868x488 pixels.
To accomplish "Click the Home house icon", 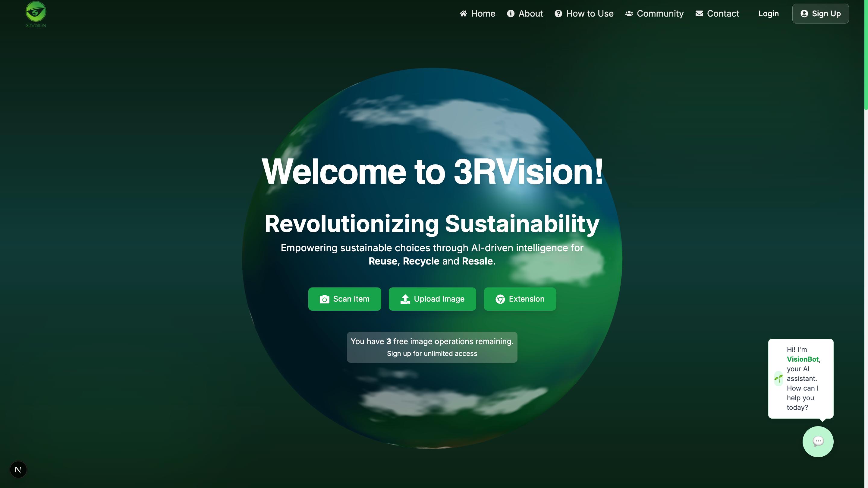I will (463, 14).
